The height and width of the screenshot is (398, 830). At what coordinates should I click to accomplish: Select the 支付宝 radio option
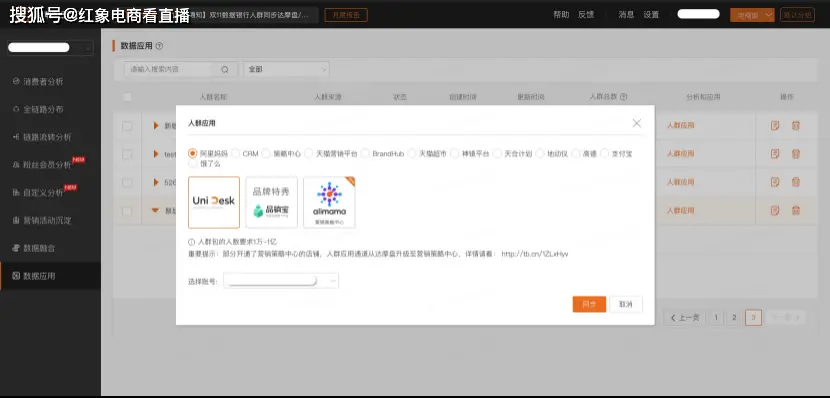pos(604,153)
